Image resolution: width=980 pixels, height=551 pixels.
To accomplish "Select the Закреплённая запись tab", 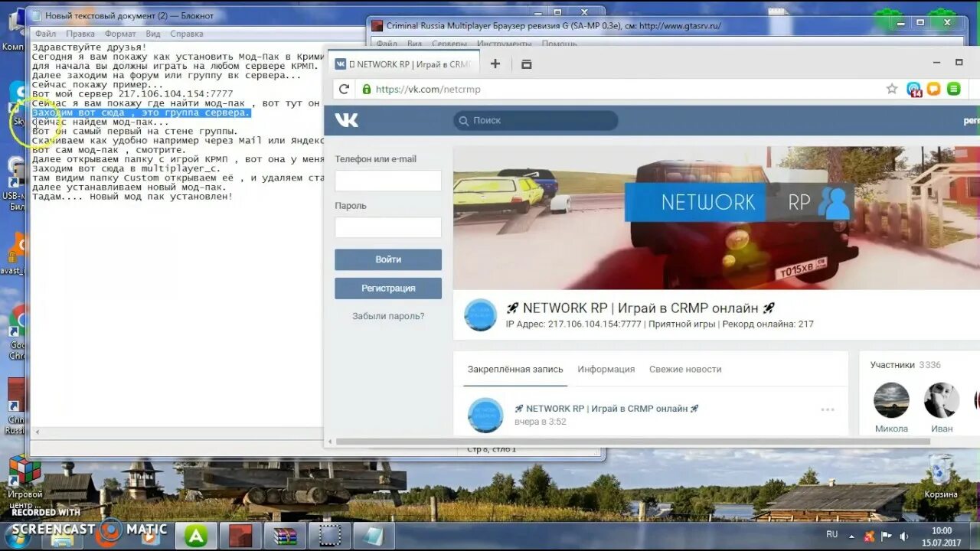I will (515, 369).
